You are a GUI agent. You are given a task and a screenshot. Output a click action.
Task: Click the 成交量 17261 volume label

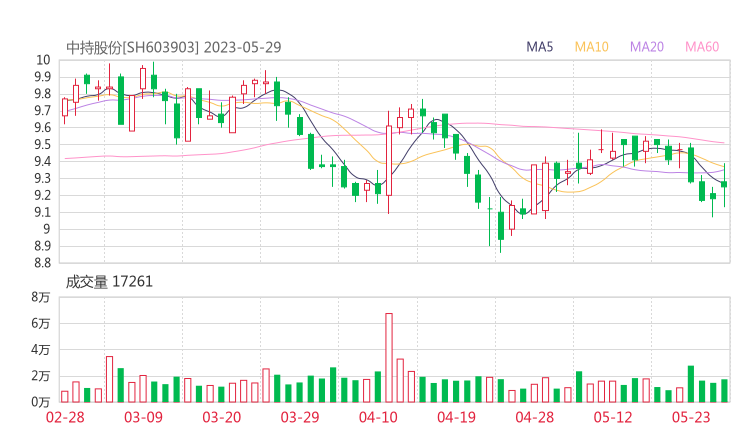109,282
